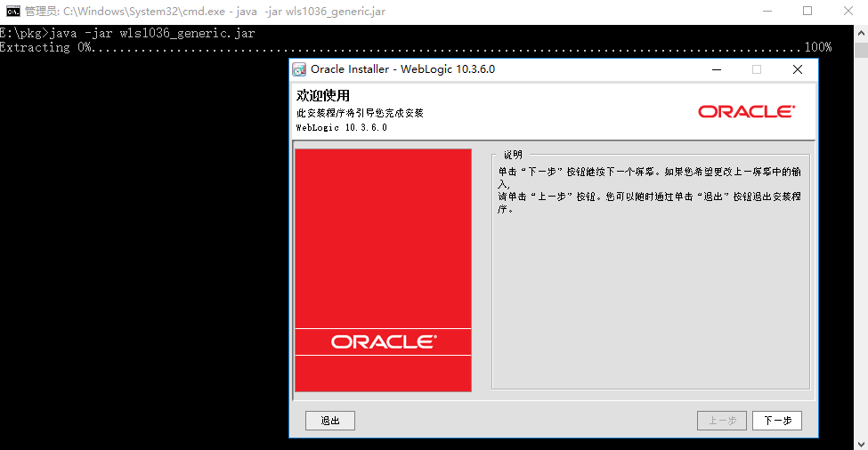Click the Oracle Installer title bar icon
Image resolution: width=868 pixels, height=450 pixels.
click(x=299, y=69)
